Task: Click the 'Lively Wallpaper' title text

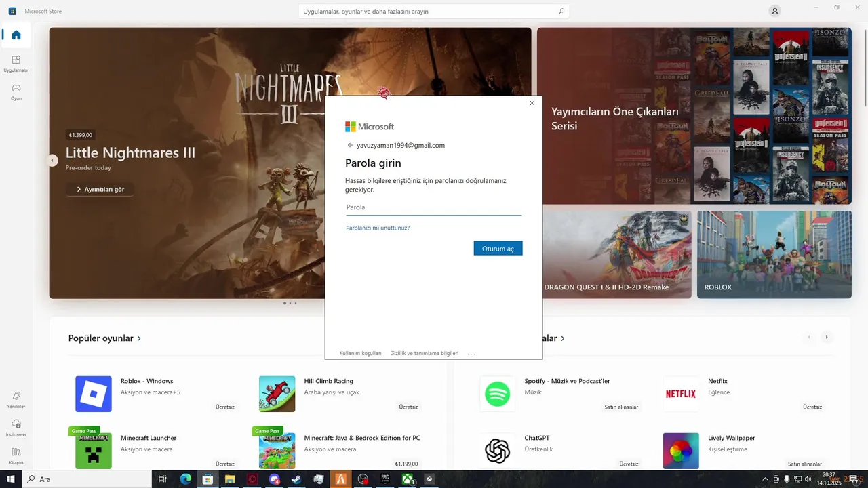Action: 732,438
